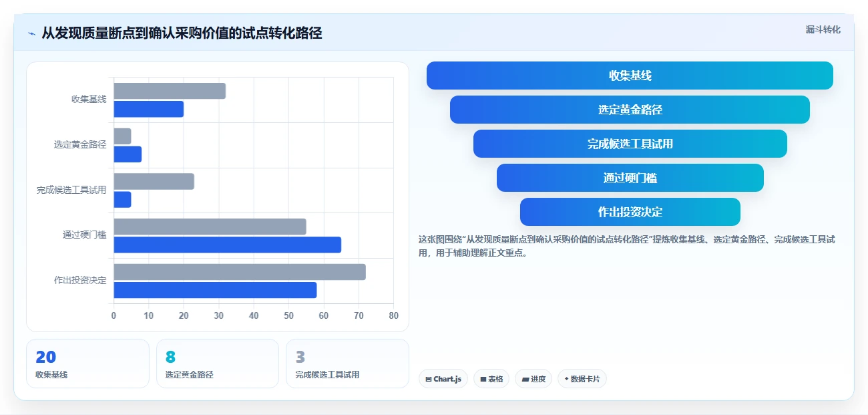The image size is (868, 415).
Task: Open the 收集基线 data card showing 20
Action: point(87,364)
